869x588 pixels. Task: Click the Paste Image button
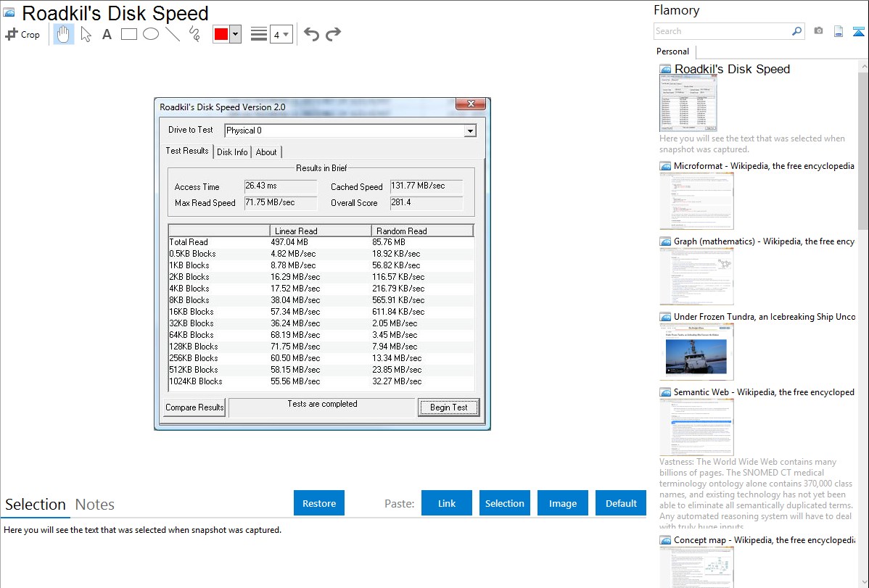(563, 502)
